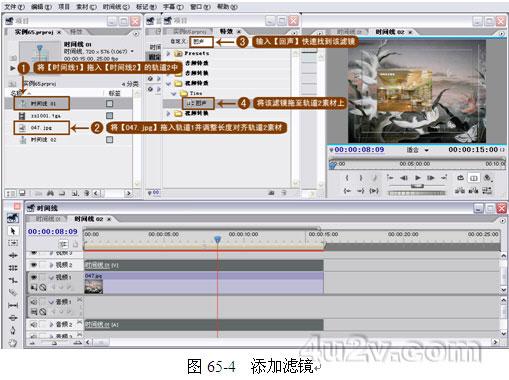Select the Ripple Edit tool
The height and width of the screenshot is (380, 509).
13,255
